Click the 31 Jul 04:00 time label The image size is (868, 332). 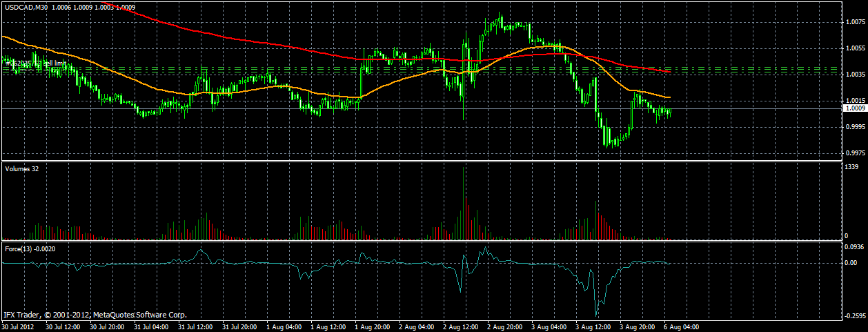[150, 326]
